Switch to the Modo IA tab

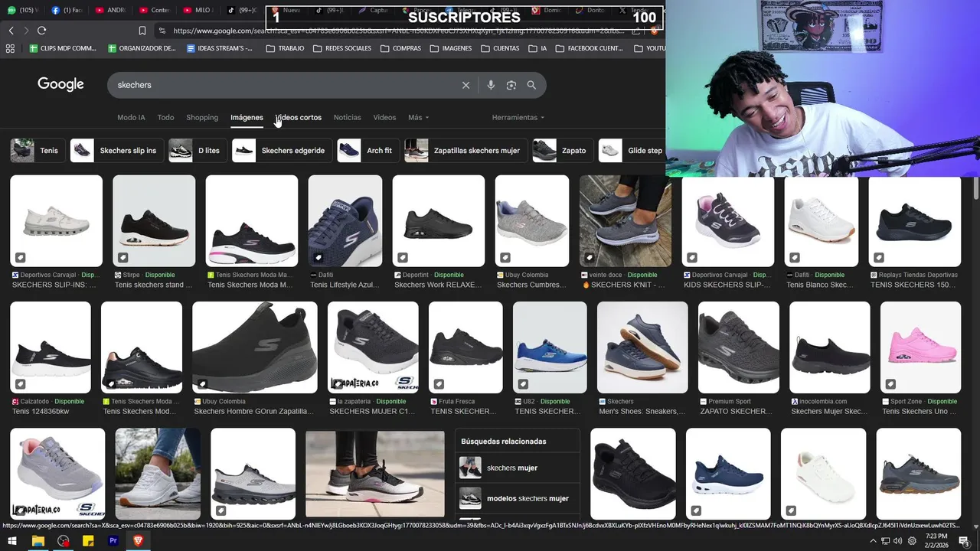pos(131,117)
